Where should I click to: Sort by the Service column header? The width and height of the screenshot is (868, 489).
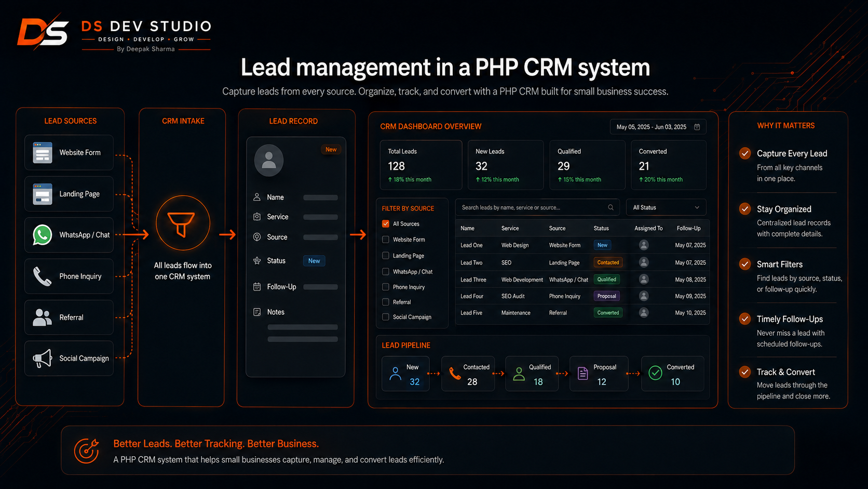pos(510,228)
